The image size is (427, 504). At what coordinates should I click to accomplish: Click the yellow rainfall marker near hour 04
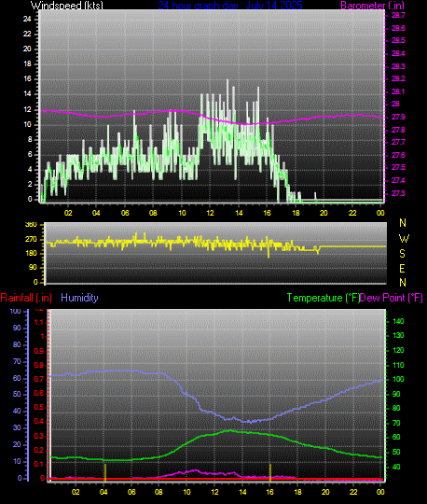105,472
